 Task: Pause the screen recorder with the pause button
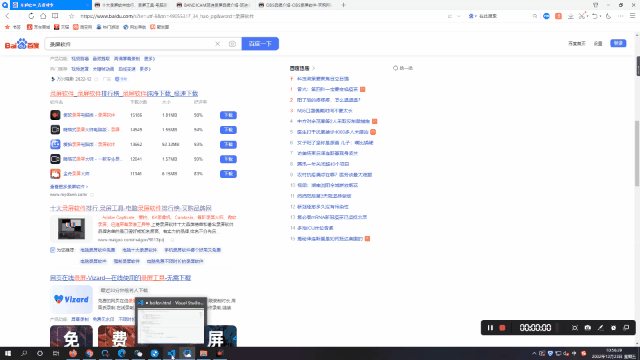click(x=490, y=328)
